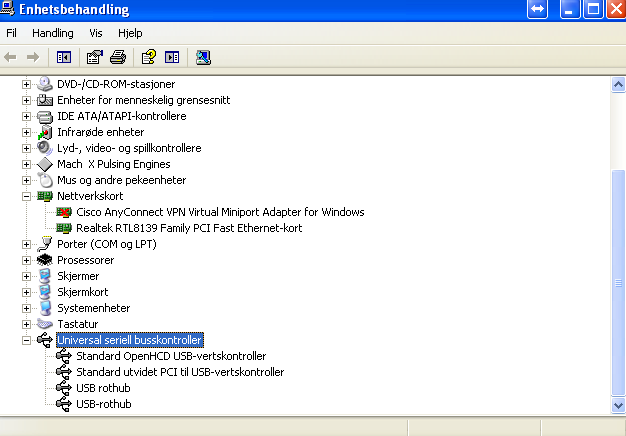Expand the Skjermkort node
The height and width of the screenshot is (436, 626).
point(26,292)
